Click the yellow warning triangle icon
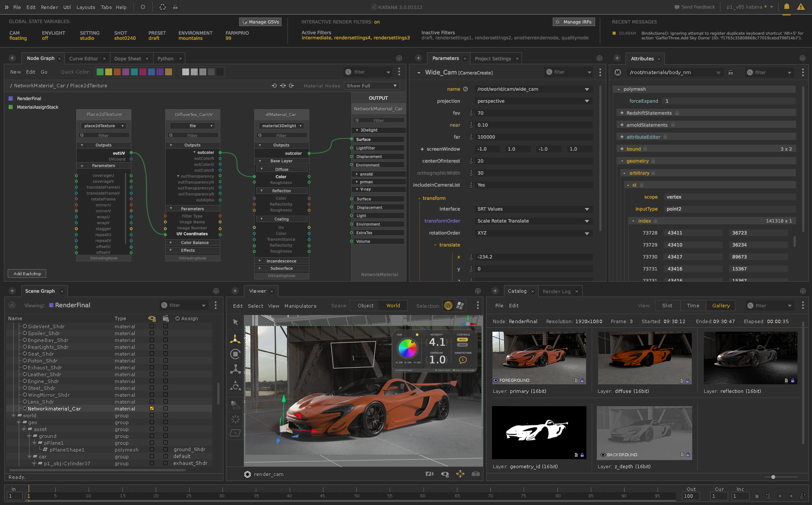 [800, 7]
